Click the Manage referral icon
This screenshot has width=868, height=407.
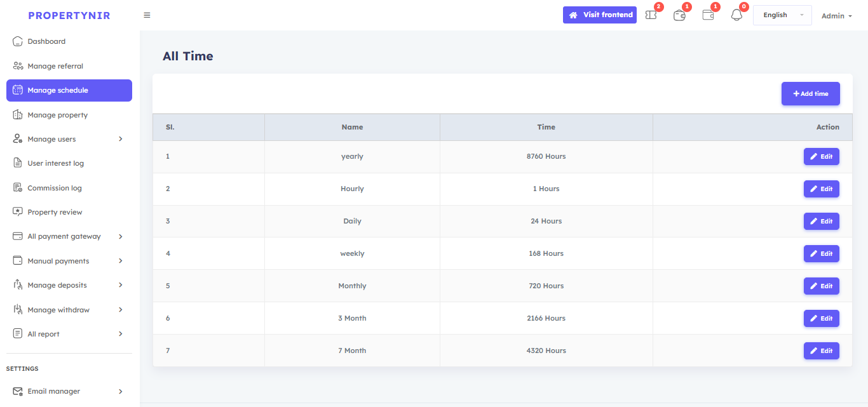tap(18, 66)
